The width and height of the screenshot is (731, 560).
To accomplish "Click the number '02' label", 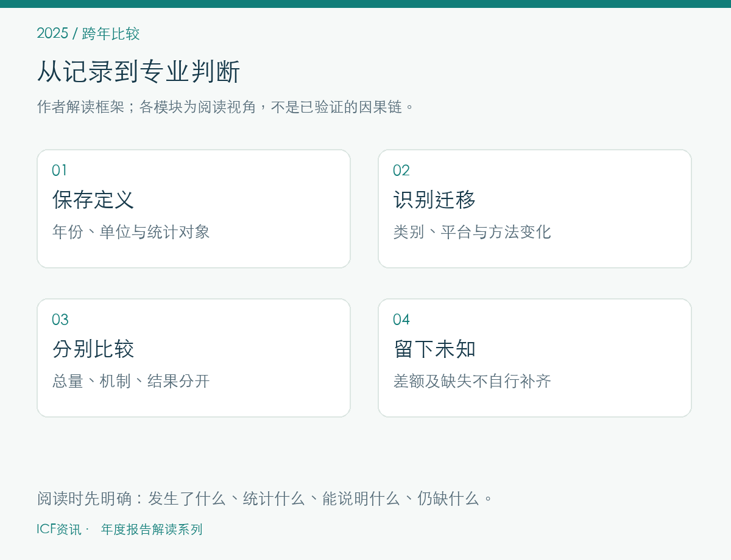I will pyautogui.click(x=401, y=170).
